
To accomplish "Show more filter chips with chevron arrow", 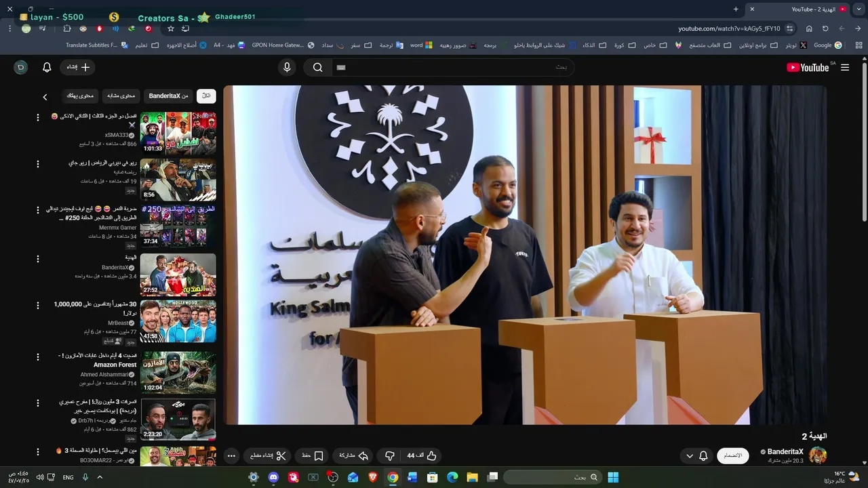I will pyautogui.click(x=45, y=97).
